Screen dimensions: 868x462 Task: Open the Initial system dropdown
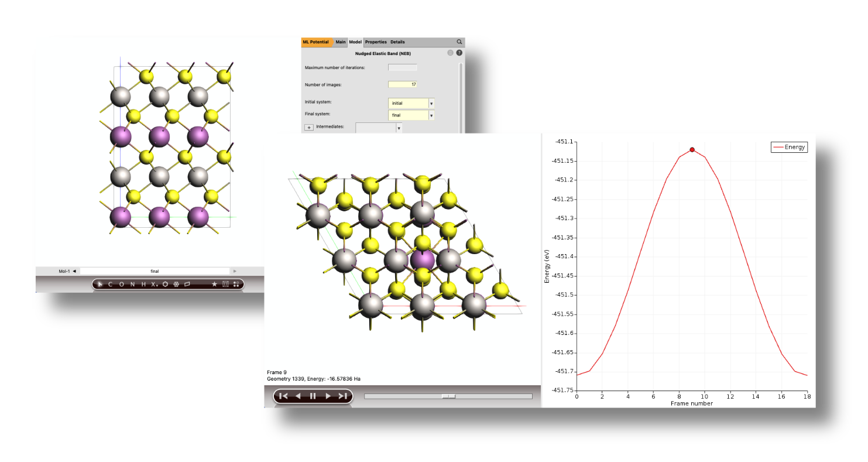(431, 103)
